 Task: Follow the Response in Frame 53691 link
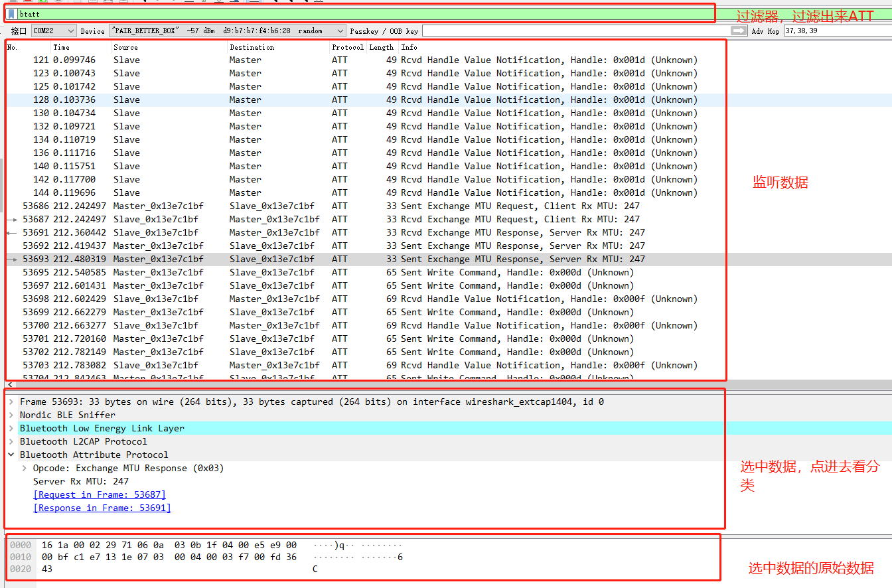tap(101, 508)
